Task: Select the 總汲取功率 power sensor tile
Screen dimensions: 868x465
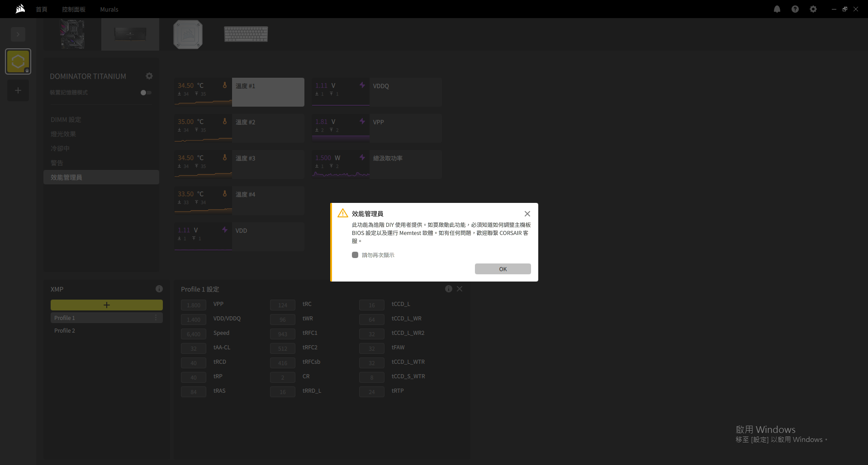Action: click(377, 164)
